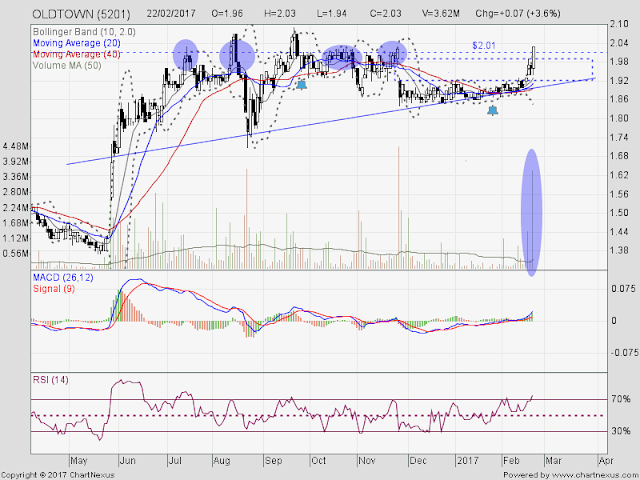Click the bell alert icon below October candles
The height and width of the screenshot is (480, 640).
[301, 85]
